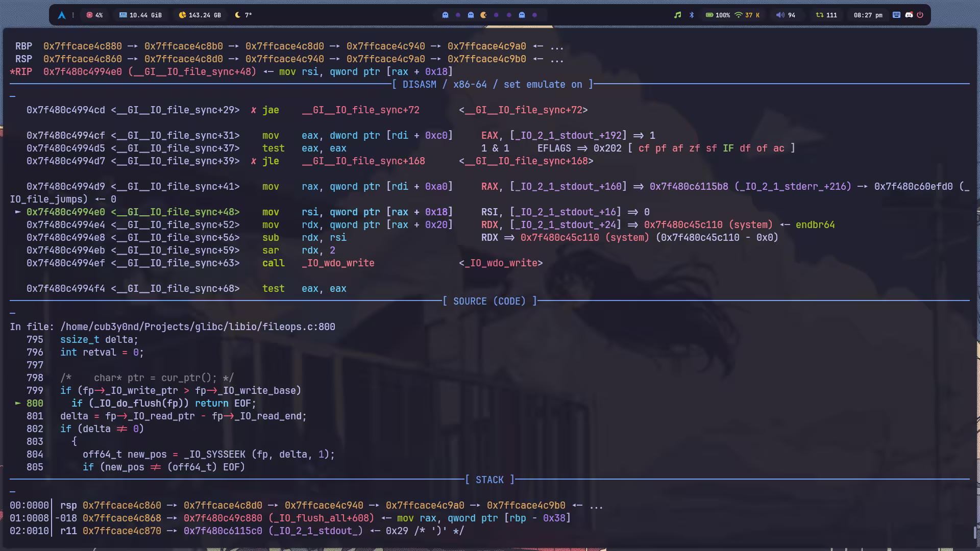This screenshot has height=551, width=980.
Task: Switch to the active Pac-Man workspace
Action: (x=483, y=15)
